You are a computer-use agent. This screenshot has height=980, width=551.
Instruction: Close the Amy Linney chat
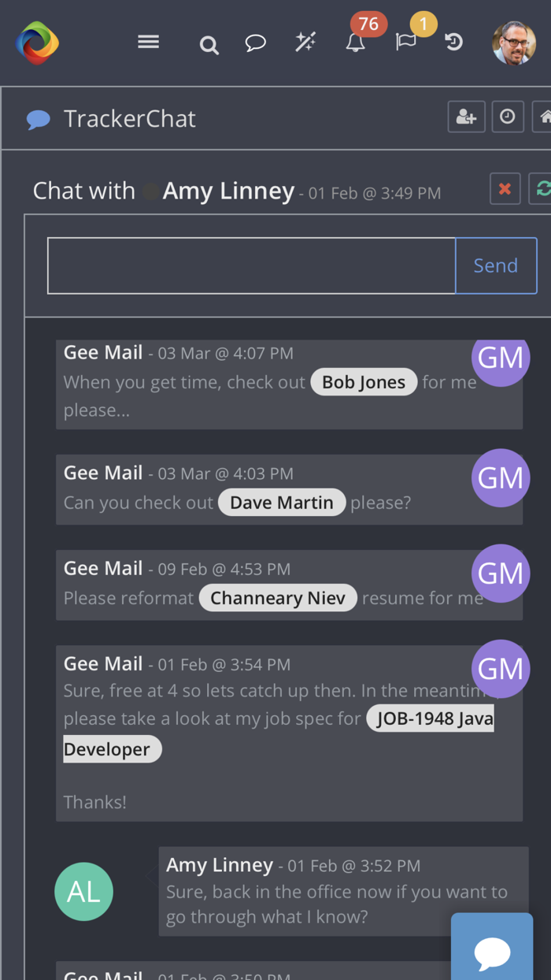click(x=505, y=188)
